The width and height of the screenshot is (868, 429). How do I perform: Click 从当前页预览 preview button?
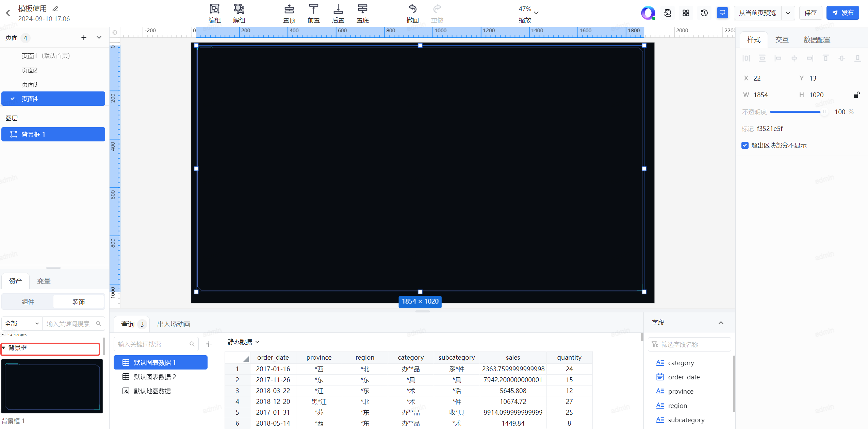click(x=757, y=13)
